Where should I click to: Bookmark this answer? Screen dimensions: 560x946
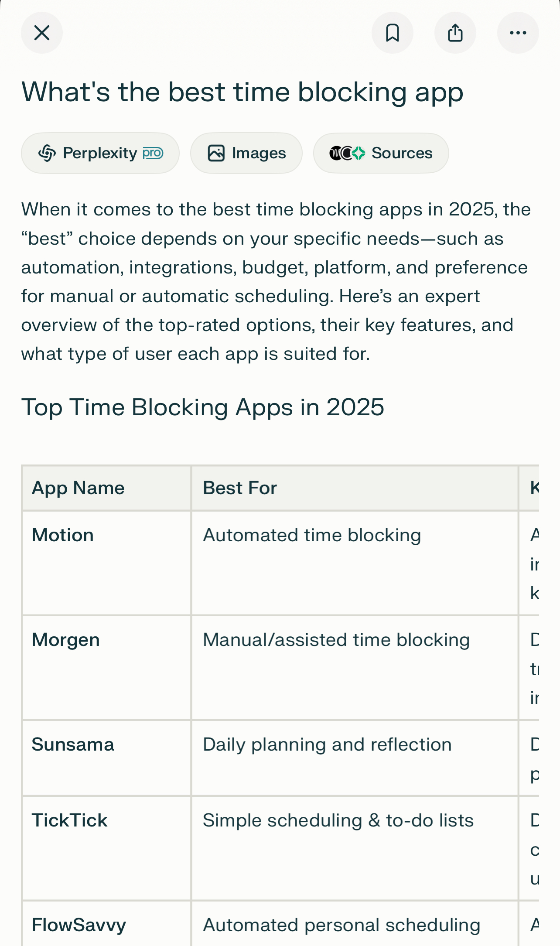click(393, 33)
